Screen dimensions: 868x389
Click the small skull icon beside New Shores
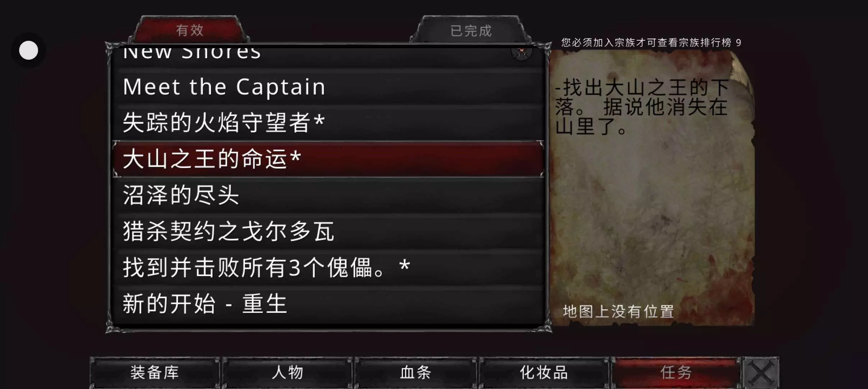click(x=521, y=53)
